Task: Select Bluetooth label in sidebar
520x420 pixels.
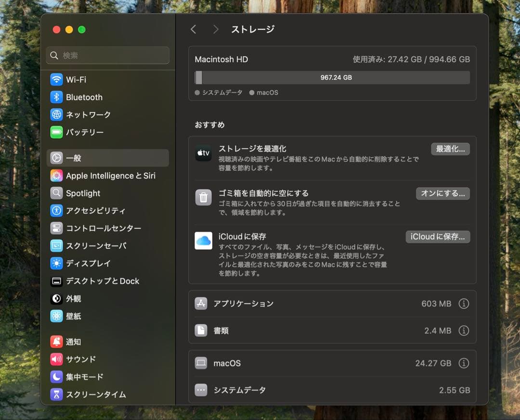Action: (84, 97)
